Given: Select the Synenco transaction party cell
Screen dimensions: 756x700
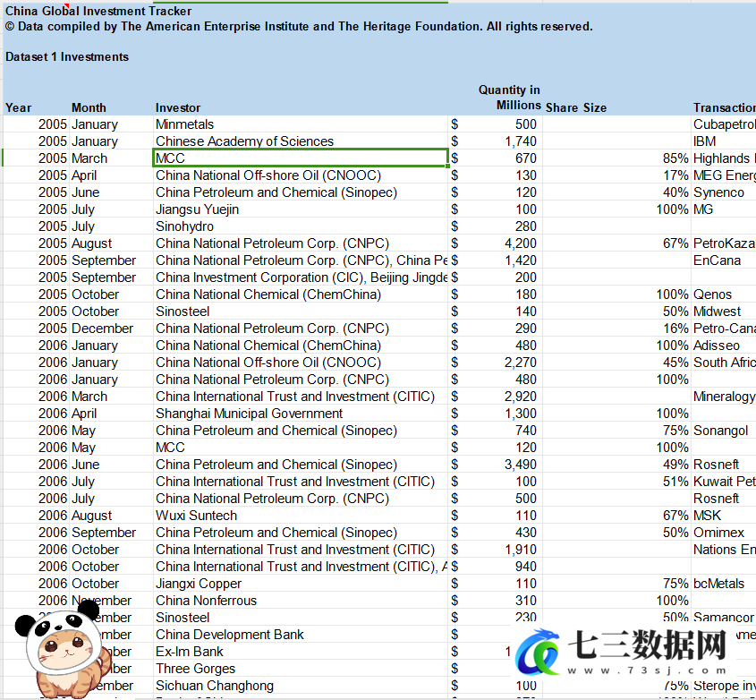Looking at the screenshot, I should tap(724, 192).
